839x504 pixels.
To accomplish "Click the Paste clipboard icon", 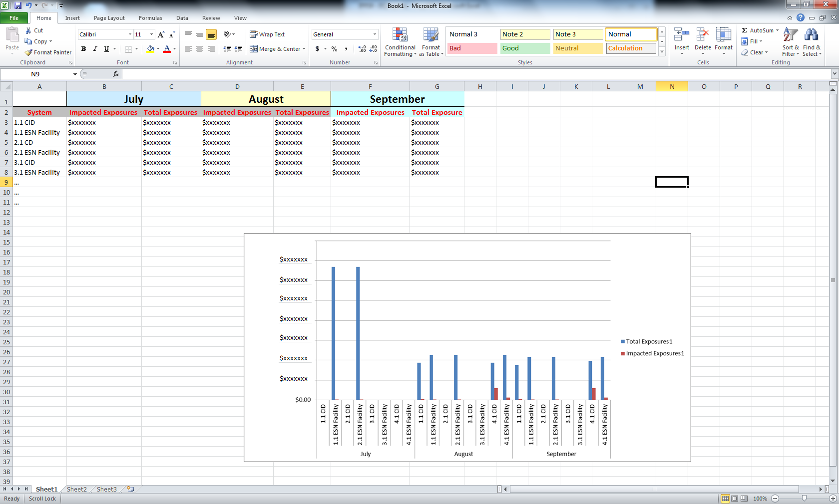I will click(x=12, y=35).
